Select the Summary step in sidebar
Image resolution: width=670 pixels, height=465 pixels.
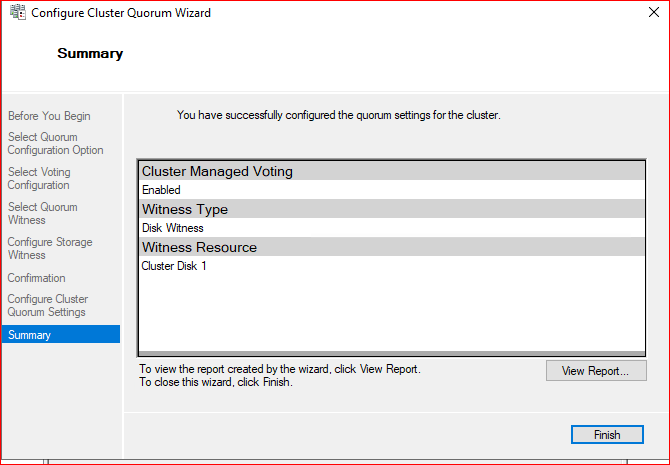(x=61, y=335)
